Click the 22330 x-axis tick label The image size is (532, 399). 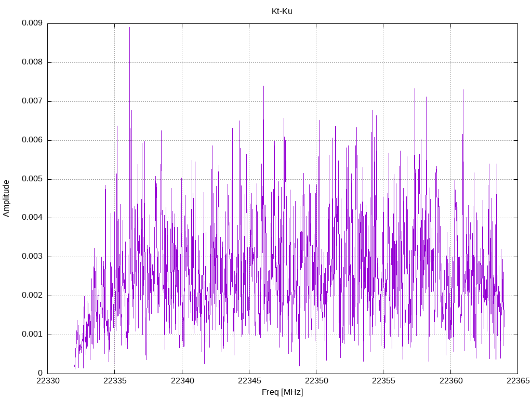[x=47, y=381]
